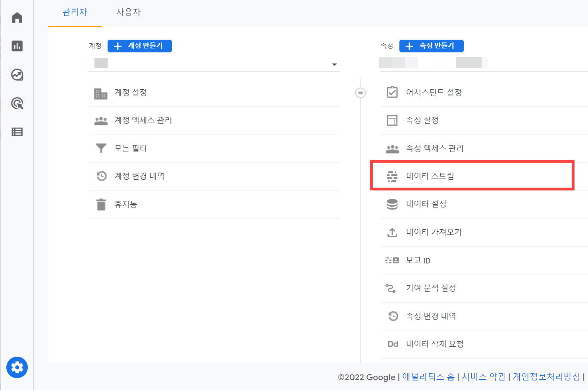Open the Library icon in the sidebar
The height and width of the screenshot is (390, 588).
click(x=17, y=132)
